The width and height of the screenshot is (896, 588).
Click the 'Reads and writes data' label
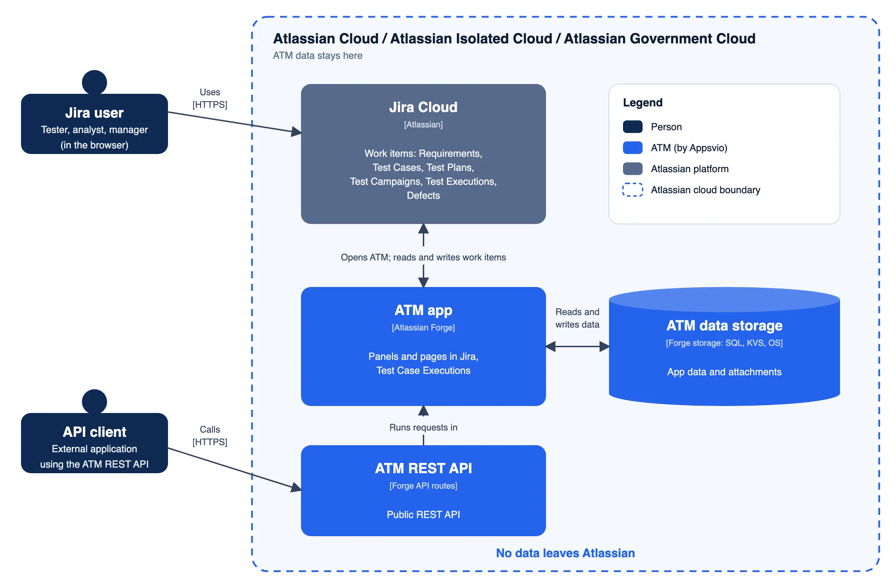577,318
